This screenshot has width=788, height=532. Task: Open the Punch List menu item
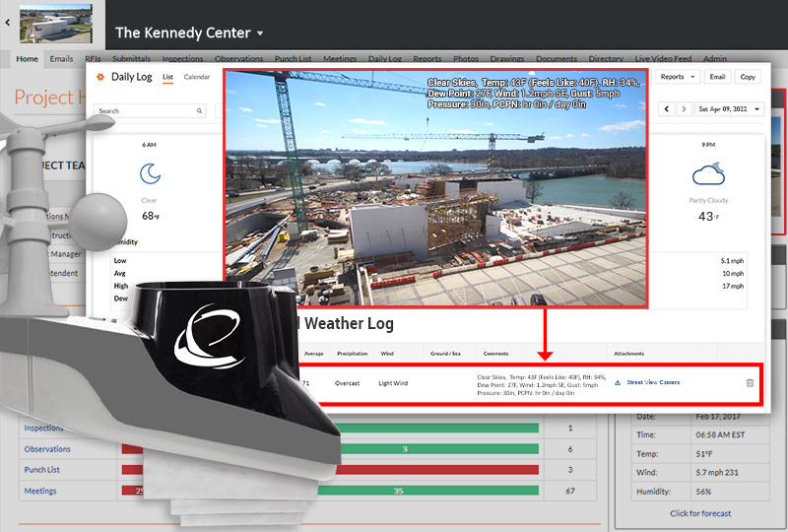point(293,59)
